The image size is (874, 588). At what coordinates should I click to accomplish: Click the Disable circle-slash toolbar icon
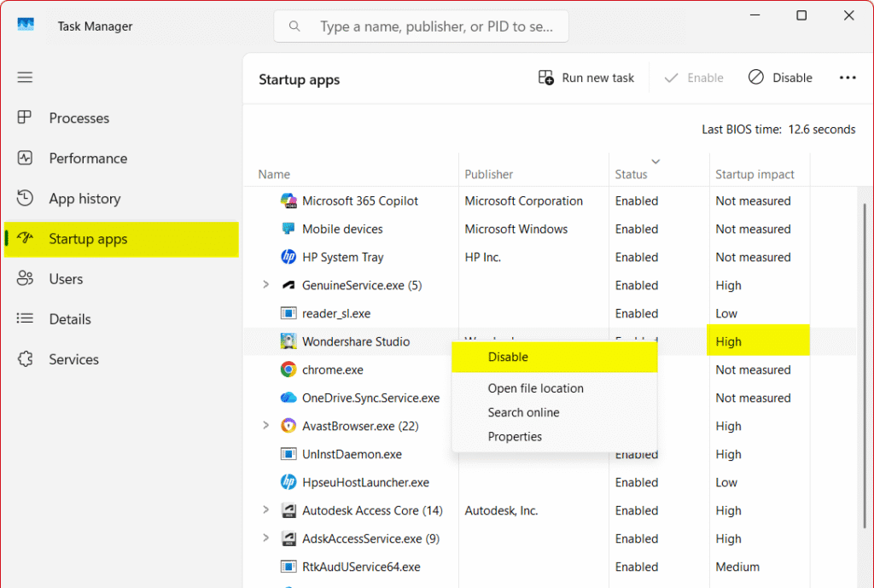pos(756,77)
